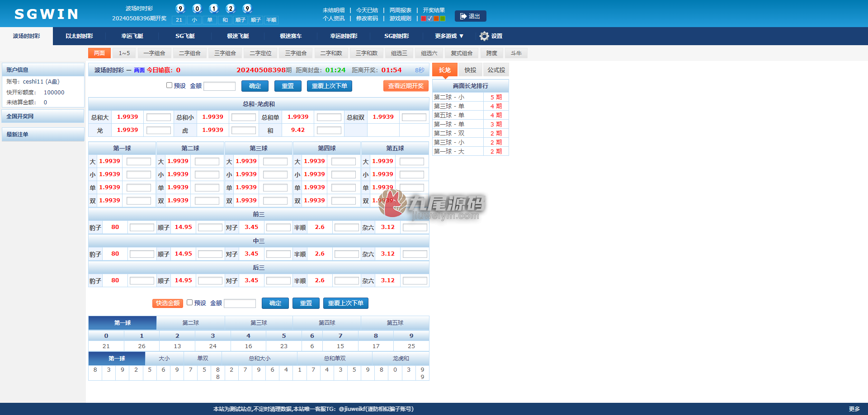This screenshot has width=868, height=415.
Task: Click the first drawn number ball 9
Action: [x=180, y=9]
